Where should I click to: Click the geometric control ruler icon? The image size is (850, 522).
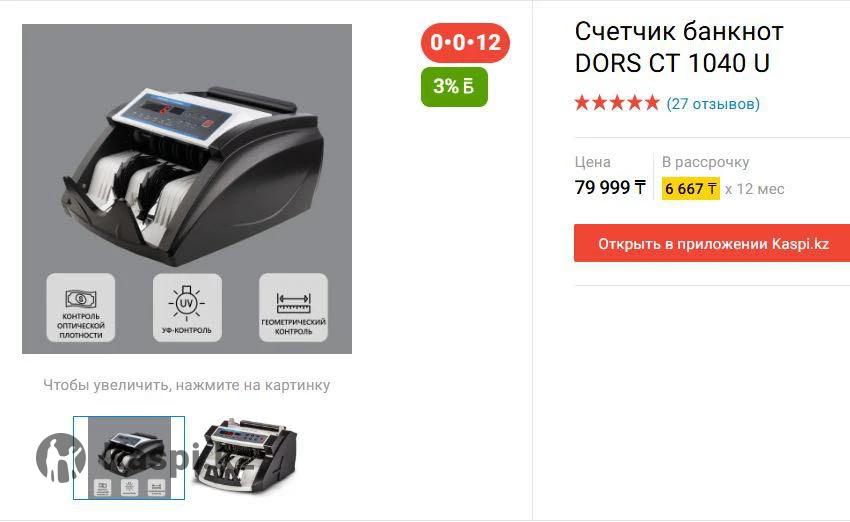293,303
